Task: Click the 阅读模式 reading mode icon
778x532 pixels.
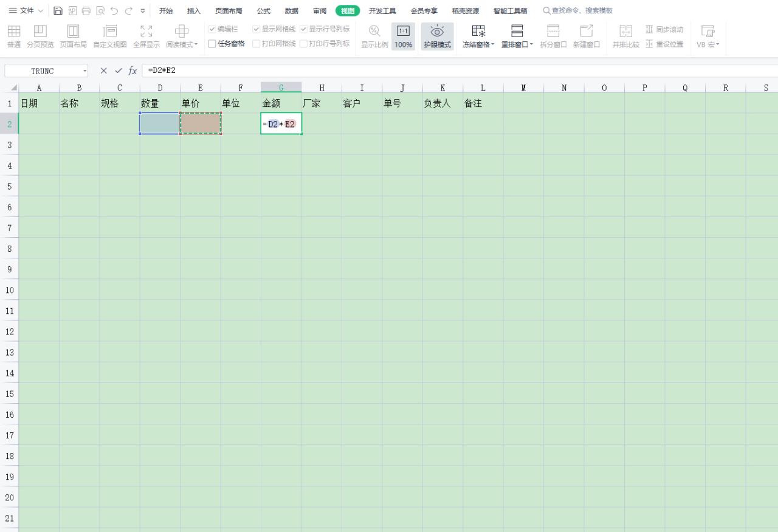Action: (181, 32)
